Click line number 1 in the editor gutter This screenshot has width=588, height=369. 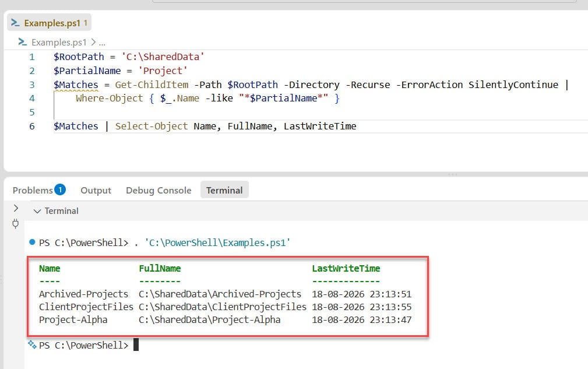pyautogui.click(x=32, y=57)
